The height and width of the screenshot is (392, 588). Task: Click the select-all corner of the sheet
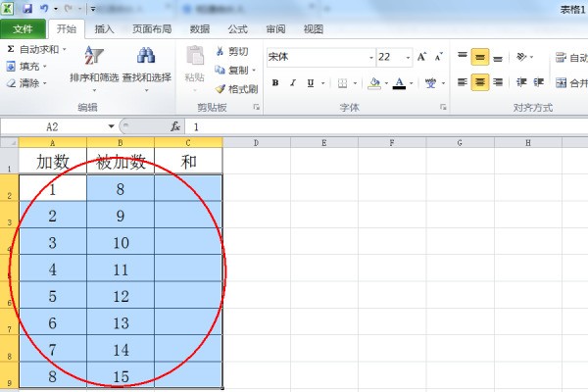pos(10,142)
